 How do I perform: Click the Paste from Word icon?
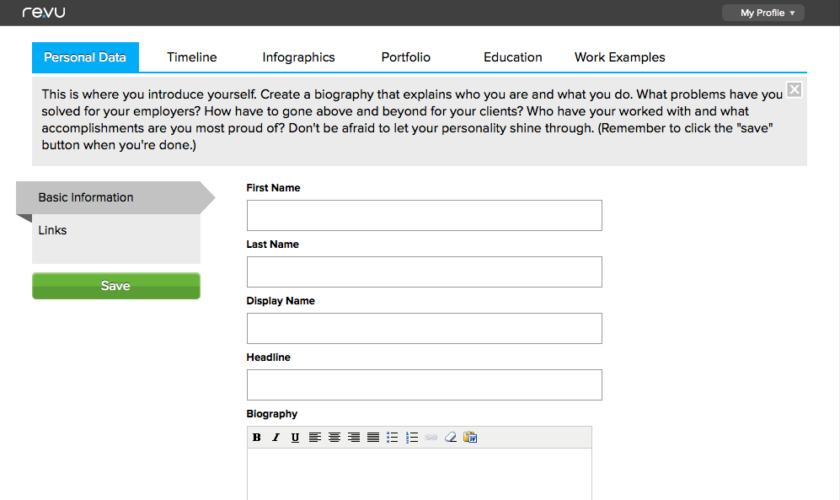click(x=470, y=438)
